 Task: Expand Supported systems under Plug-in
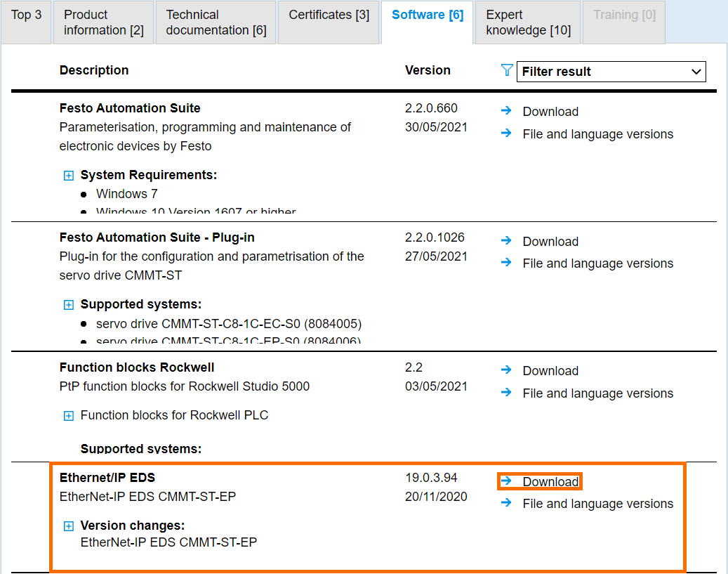(x=68, y=305)
